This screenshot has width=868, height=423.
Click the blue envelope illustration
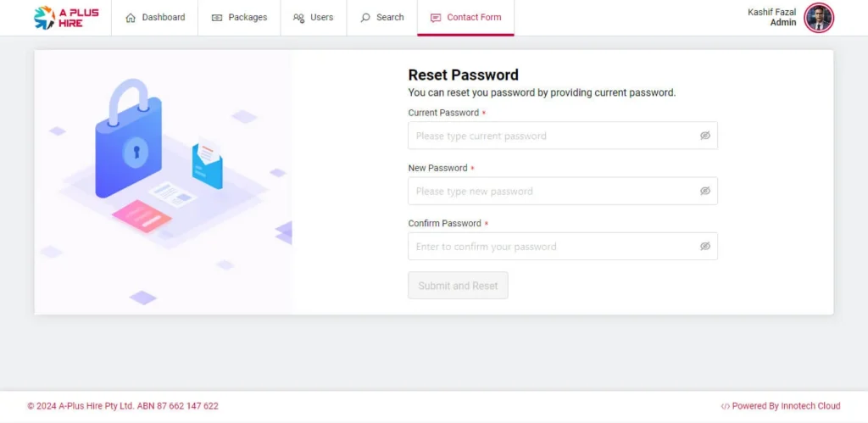[207, 164]
